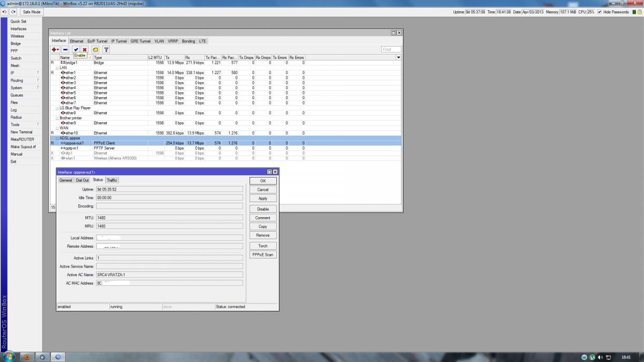Click the blue checkmark Enable icon
644x362 pixels.
click(x=76, y=49)
